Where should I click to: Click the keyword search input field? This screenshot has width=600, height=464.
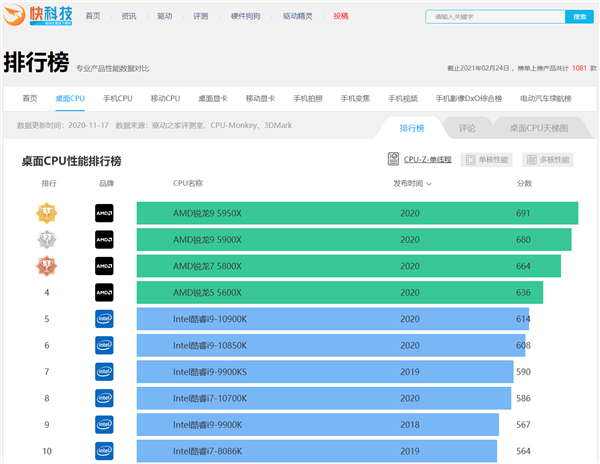[494, 17]
